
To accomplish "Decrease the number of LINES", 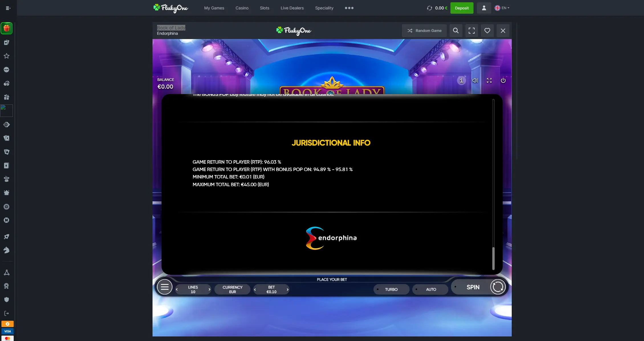I will pyautogui.click(x=177, y=289).
